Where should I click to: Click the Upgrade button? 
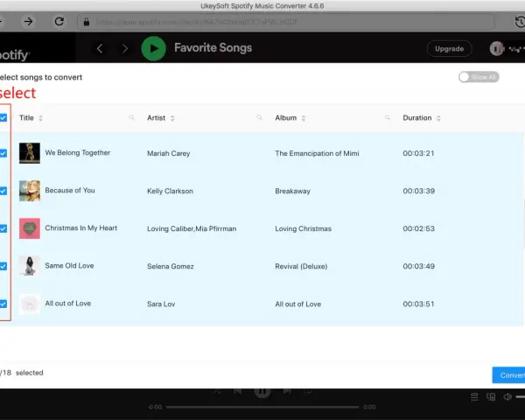[x=450, y=49]
